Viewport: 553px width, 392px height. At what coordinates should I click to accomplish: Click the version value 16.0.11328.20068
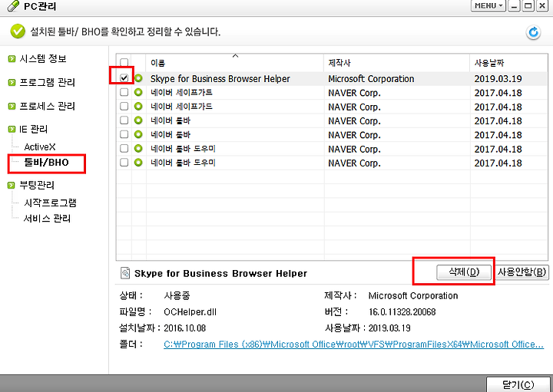click(402, 311)
